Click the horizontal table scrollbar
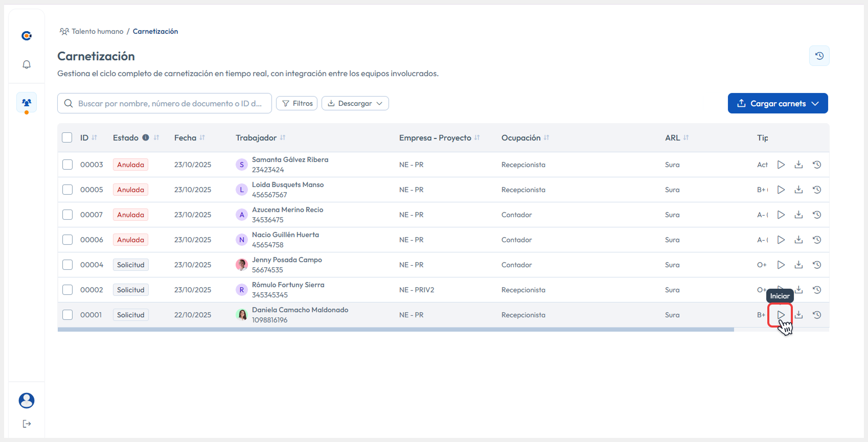This screenshot has width=868, height=442. pyautogui.click(x=396, y=330)
